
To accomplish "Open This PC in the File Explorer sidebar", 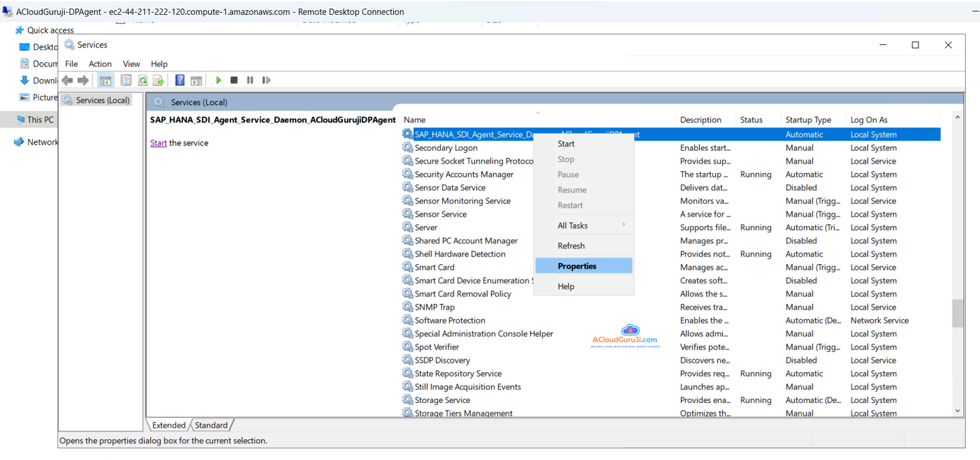I will tap(40, 120).
